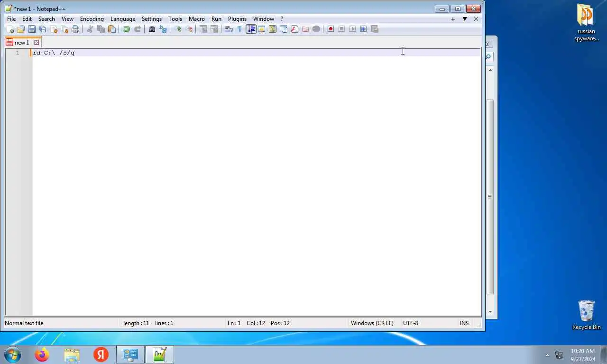Click the Open file toolbar icon
The image size is (607, 364).
click(21, 29)
